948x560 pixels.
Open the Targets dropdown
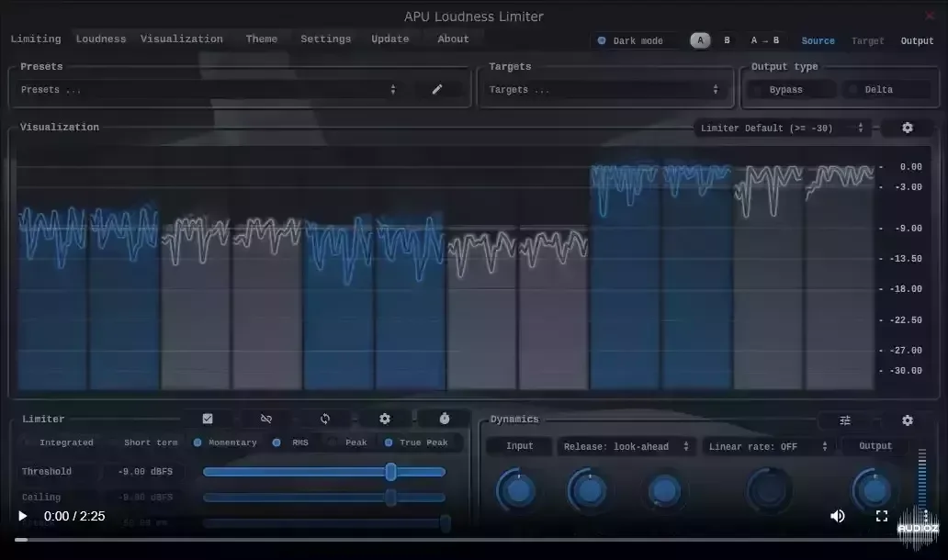[604, 89]
